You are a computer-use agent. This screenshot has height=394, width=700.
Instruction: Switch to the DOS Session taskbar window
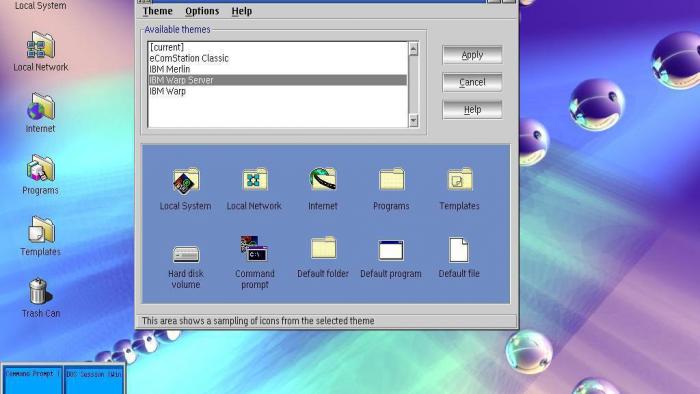point(94,380)
